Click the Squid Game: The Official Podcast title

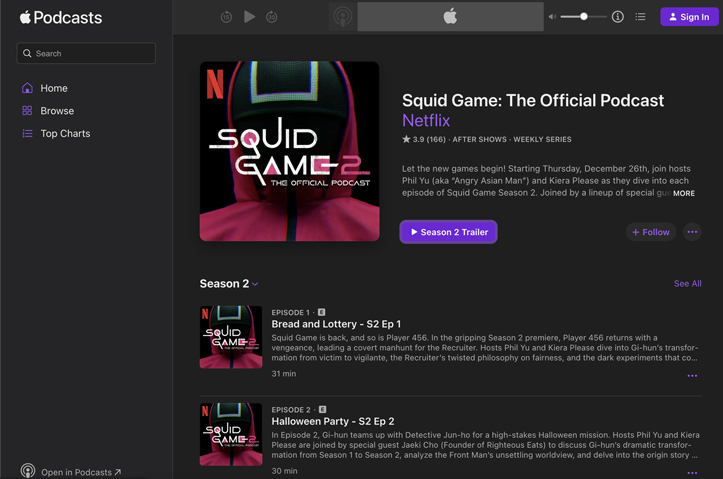click(533, 100)
